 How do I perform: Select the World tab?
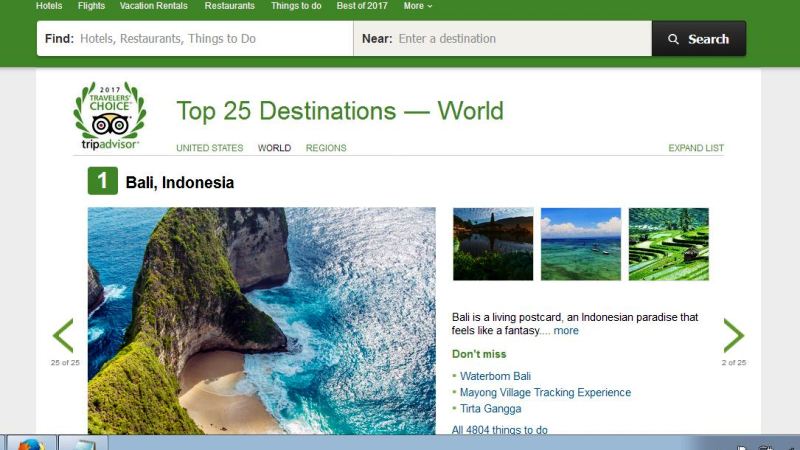pos(274,148)
